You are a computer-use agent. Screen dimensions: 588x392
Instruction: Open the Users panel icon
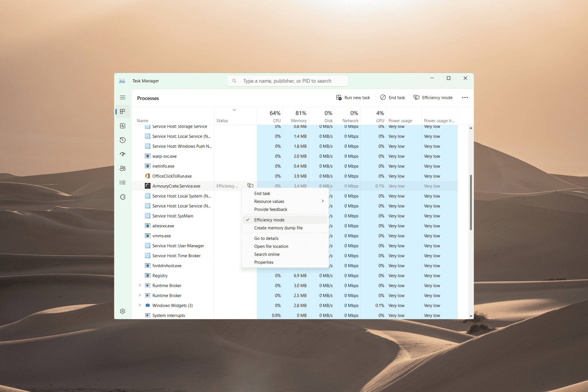[x=123, y=168]
